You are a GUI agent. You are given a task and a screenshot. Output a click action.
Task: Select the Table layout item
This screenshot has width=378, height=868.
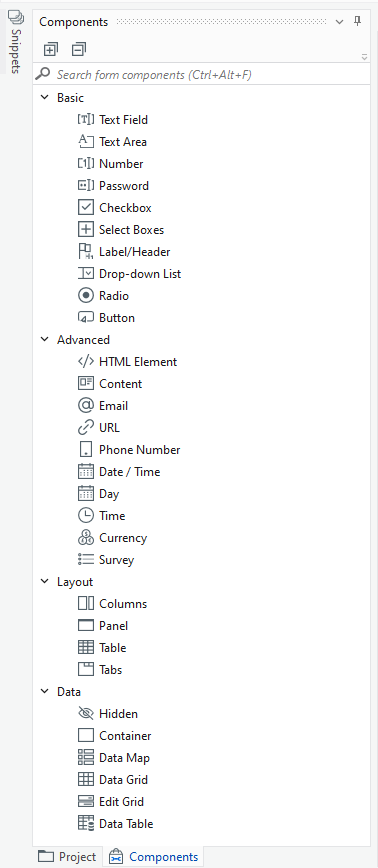tap(102, 648)
